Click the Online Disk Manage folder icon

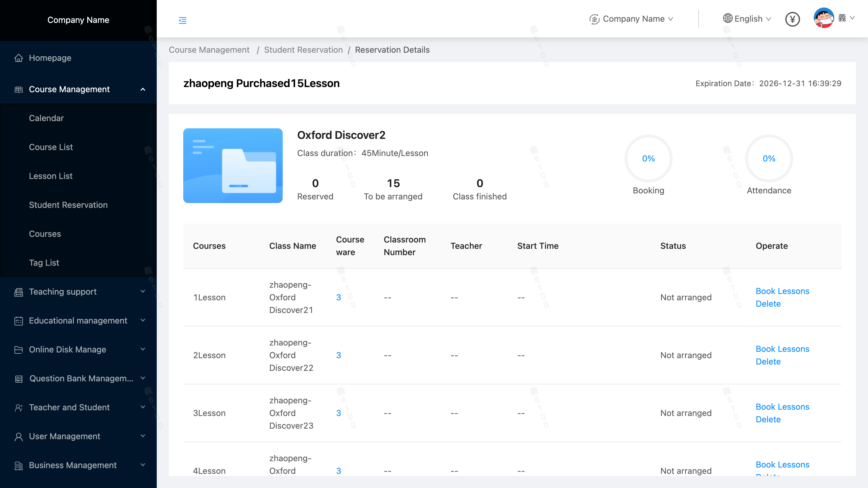coord(19,349)
